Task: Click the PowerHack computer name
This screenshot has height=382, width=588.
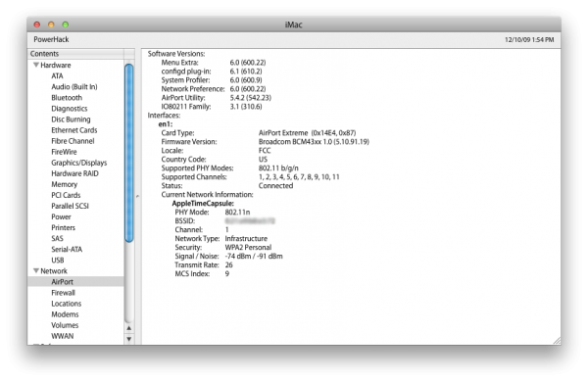Action: pos(51,39)
